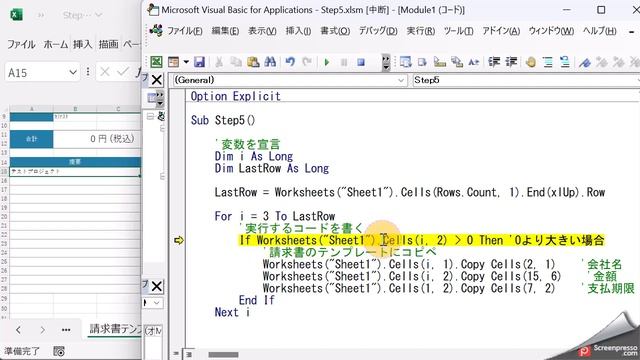Click the View Microsoft Excel toolbar icon
The image size is (640, 360).
[x=156, y=62]
